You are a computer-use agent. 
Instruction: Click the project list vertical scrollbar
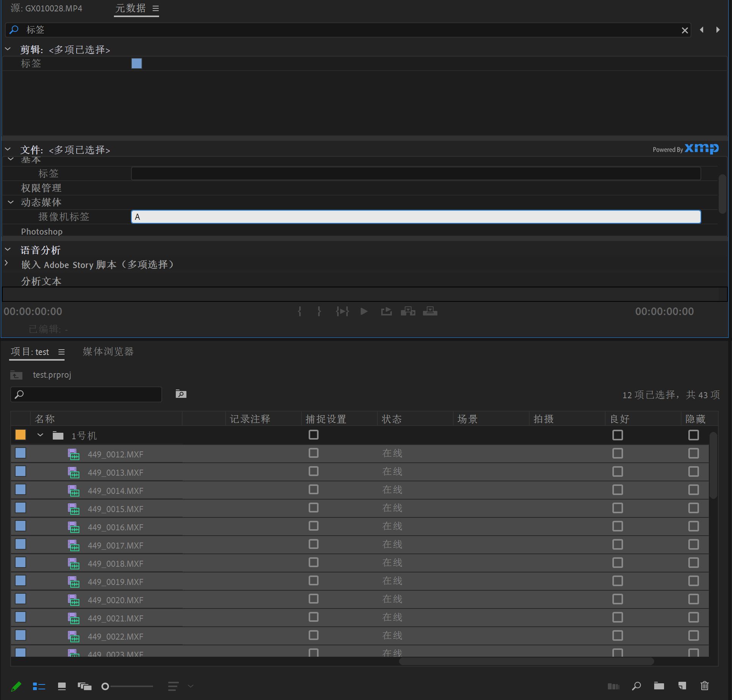(x=713, y=465)
